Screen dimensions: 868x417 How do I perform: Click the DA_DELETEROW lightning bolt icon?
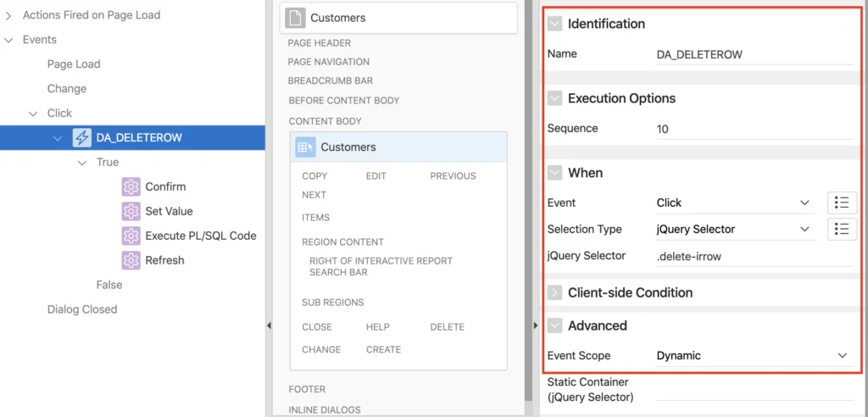tap(82, 138)
